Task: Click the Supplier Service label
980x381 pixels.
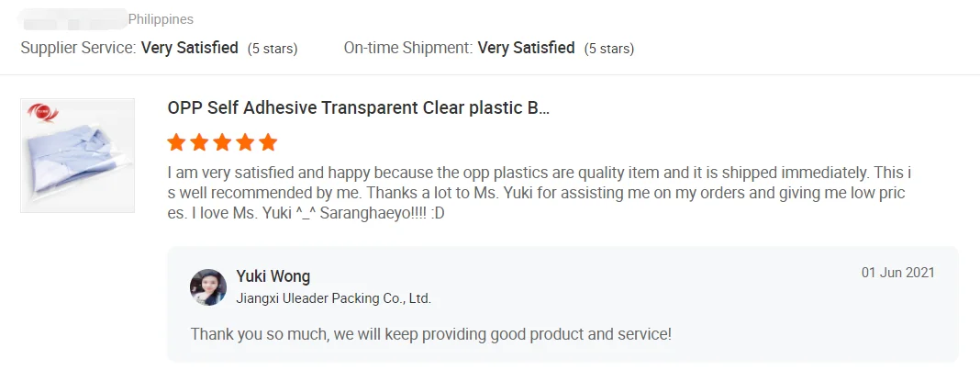Action: click(x=79, y=47)
